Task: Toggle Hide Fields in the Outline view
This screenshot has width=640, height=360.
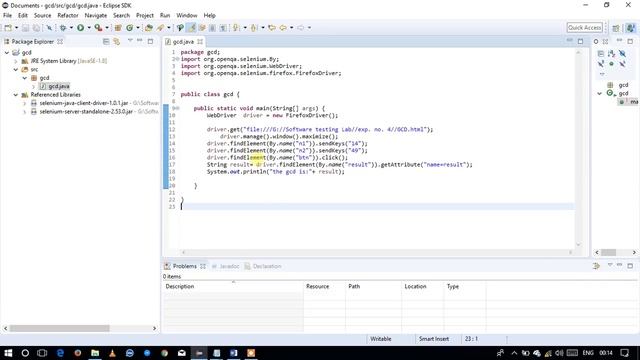Action: [x=622, y=53]
